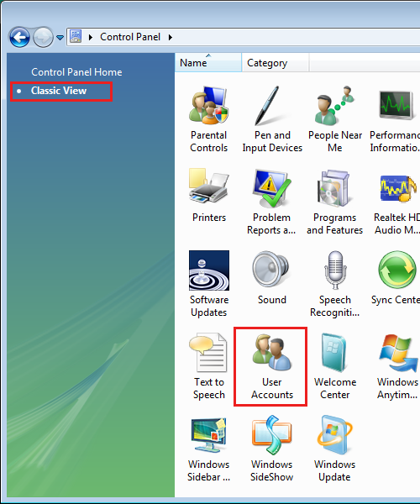420x504 pixels.
Task: Open the Printers icon
Action: 209,188
